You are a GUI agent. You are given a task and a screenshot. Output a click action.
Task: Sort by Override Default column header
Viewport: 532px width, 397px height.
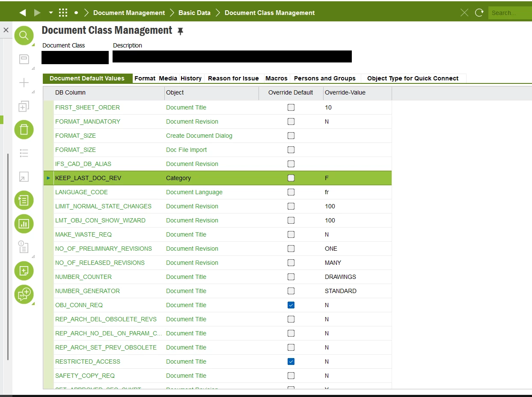coord(291,92)
